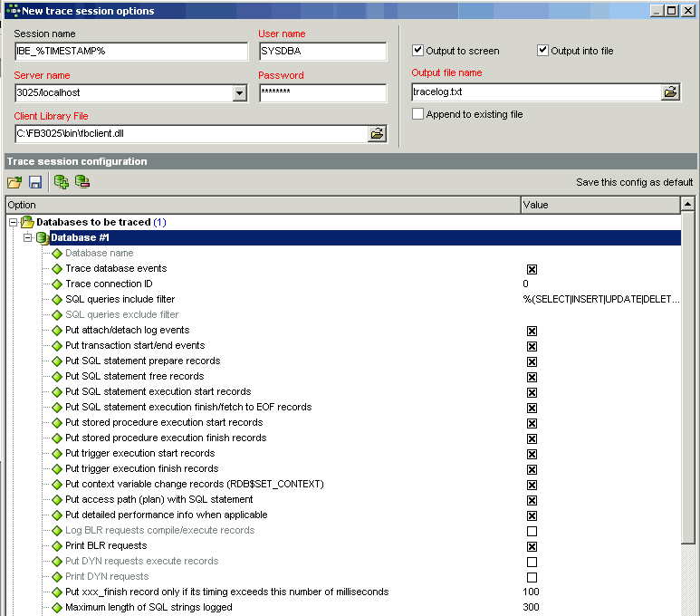
Task: Uncheck Put transaction start/end events
Action: pyautogui.click(x=532, y=346)
